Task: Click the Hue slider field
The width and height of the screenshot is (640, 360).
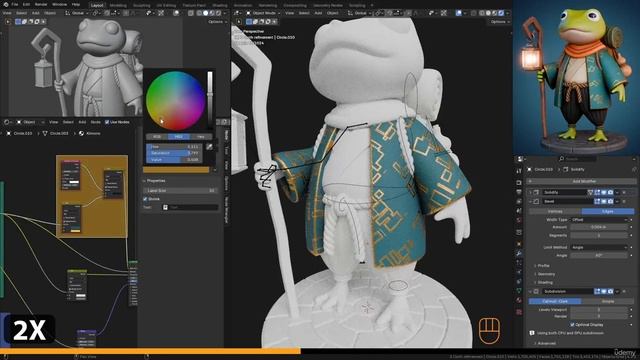Action: click(x=174, y=146)
